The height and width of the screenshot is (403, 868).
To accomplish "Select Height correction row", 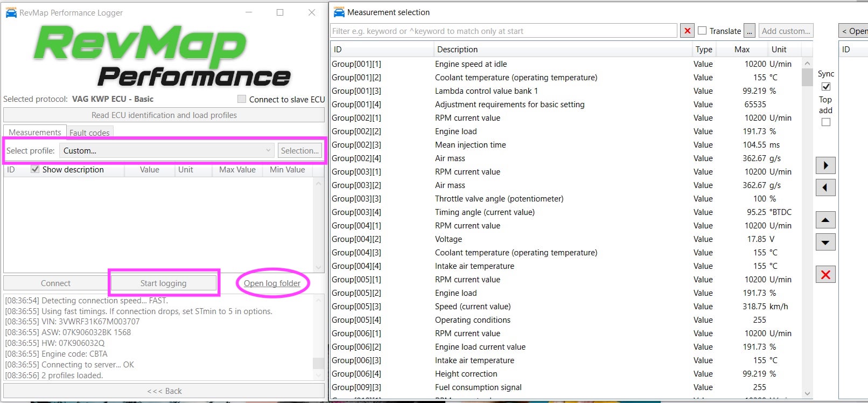I will coord(565,373).
